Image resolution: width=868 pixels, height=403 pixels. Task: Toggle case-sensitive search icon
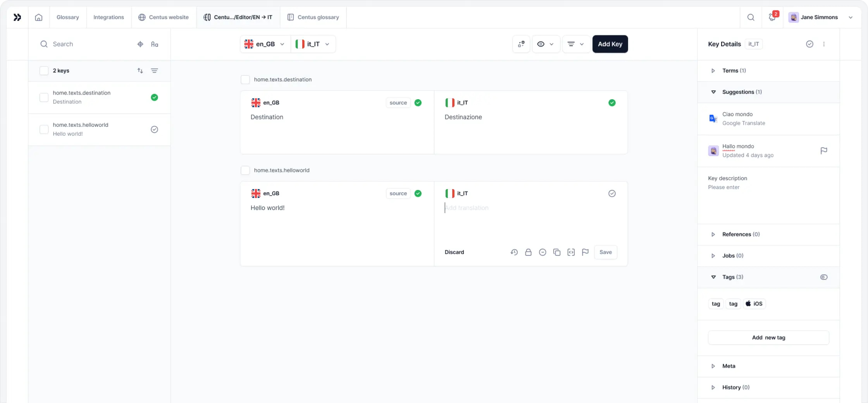pos(155,44)
